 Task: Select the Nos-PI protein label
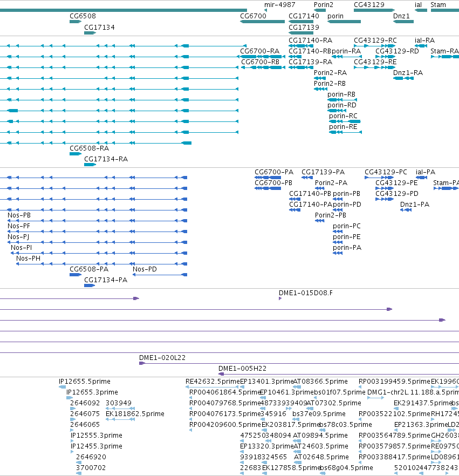(21, 248)
